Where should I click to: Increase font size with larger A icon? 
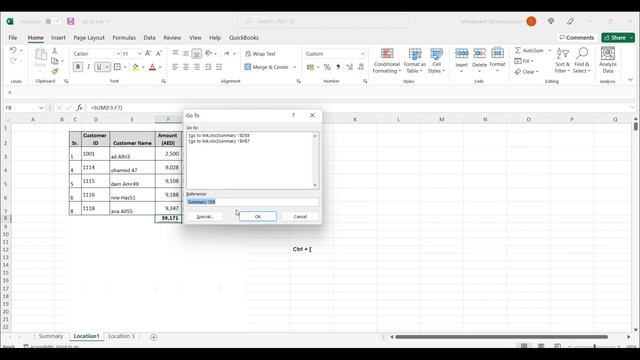pos(148,53)
